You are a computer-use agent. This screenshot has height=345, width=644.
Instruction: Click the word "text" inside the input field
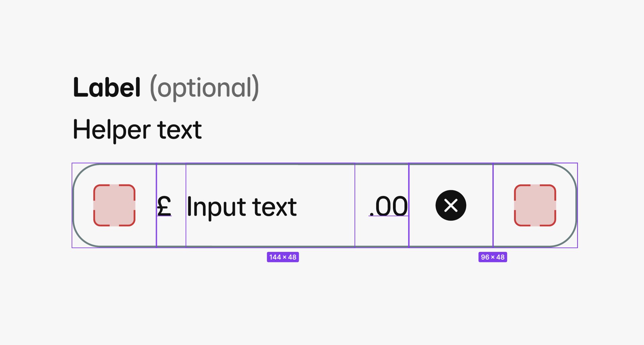275,207
